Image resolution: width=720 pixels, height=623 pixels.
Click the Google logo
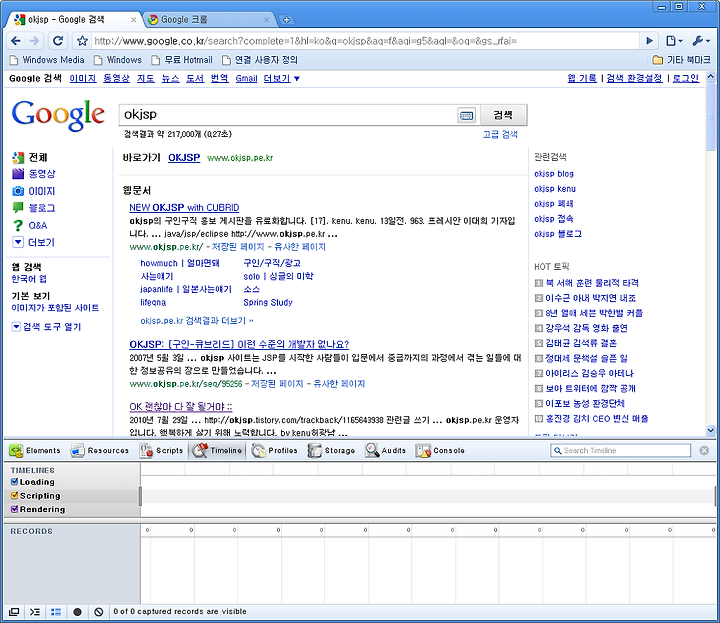tap(58, 115)
